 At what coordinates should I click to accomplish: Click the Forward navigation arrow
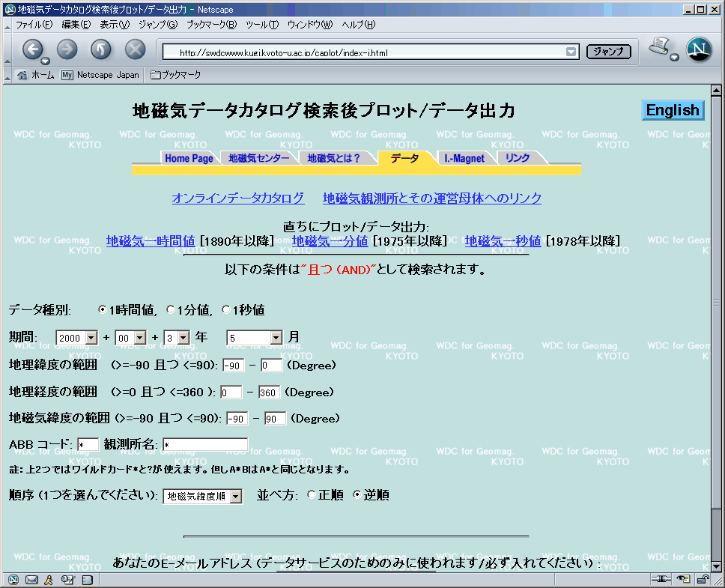pyautogui.click(x=67, y=49)
